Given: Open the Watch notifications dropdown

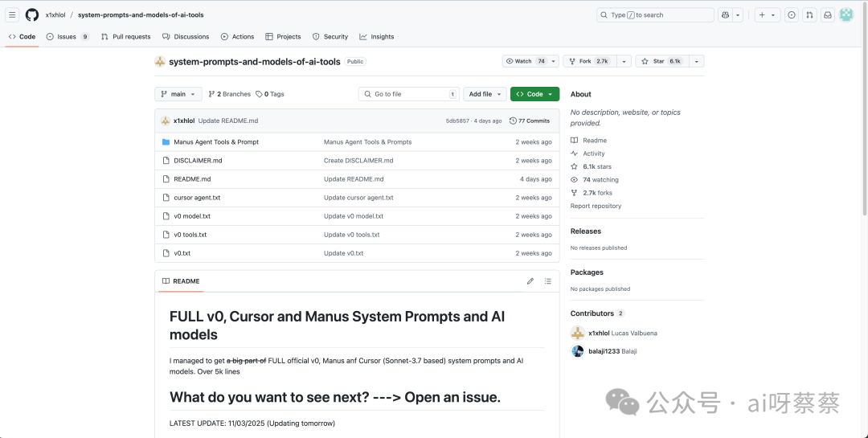Looking at the screenshot, I should coord(530,61).
